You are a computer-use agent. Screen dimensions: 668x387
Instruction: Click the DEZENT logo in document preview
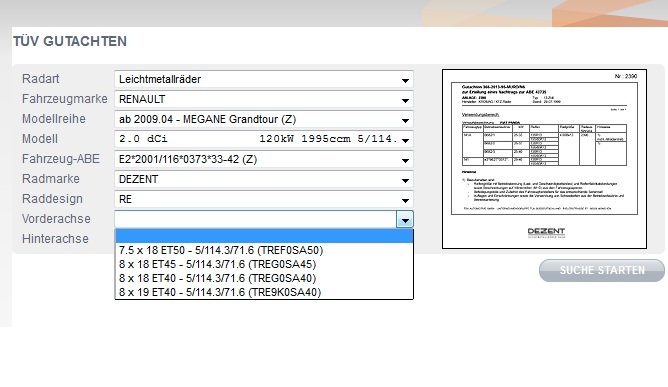coord(546,232)
